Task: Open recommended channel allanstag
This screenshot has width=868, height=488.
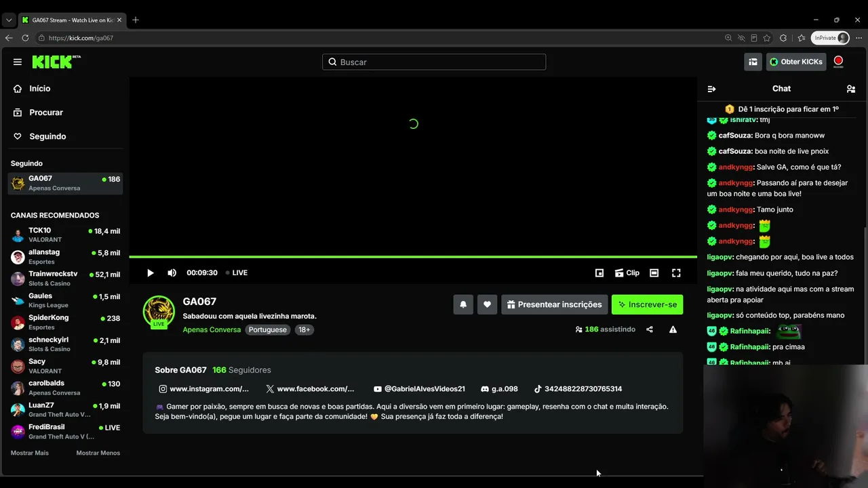Action: click(65, 256)
